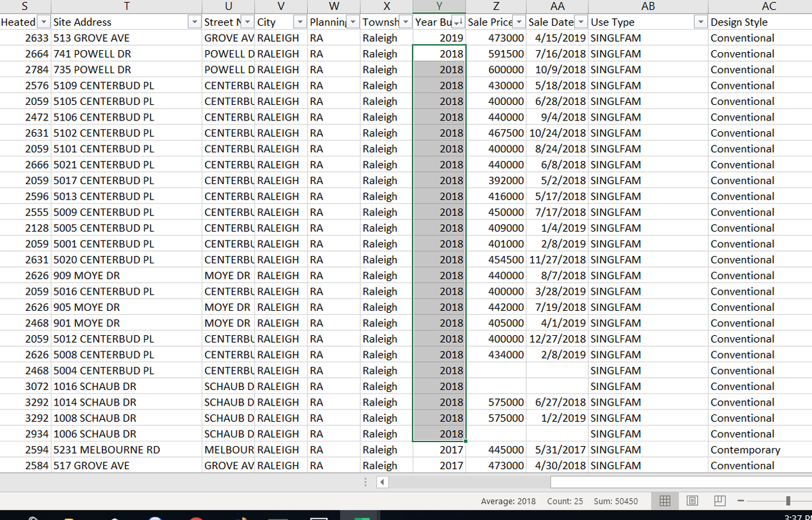Click sale price 467500 cell

496,133
